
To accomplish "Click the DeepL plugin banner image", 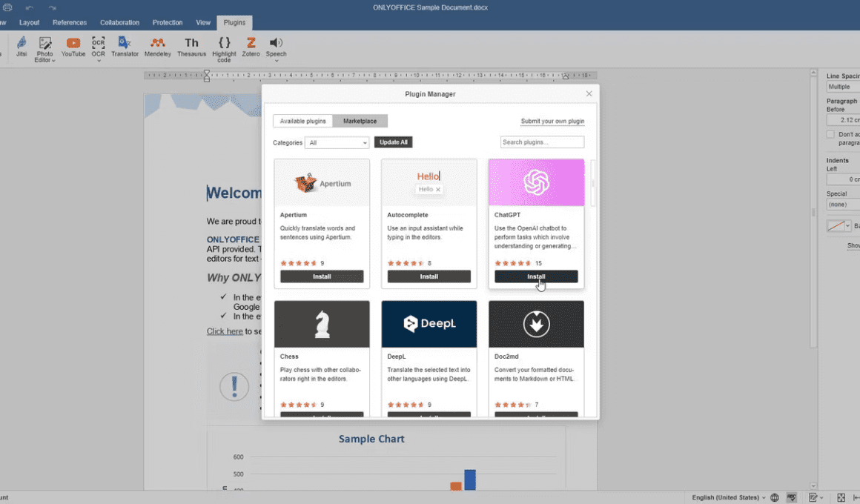I will pyautogui.click(x=429, y=324).
